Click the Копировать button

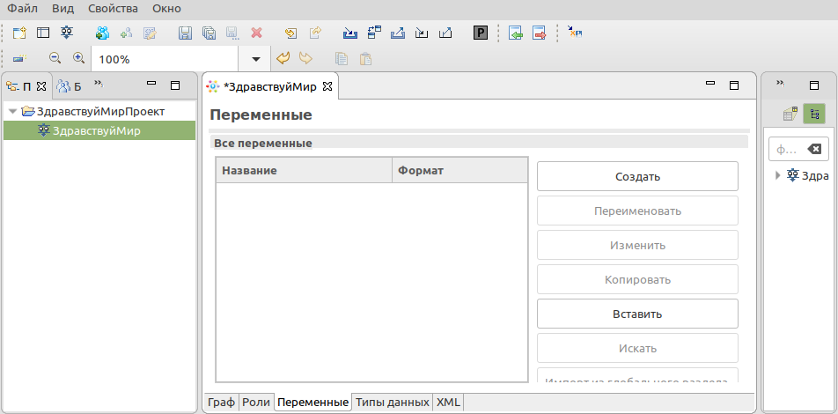click(x=638, y=279)
